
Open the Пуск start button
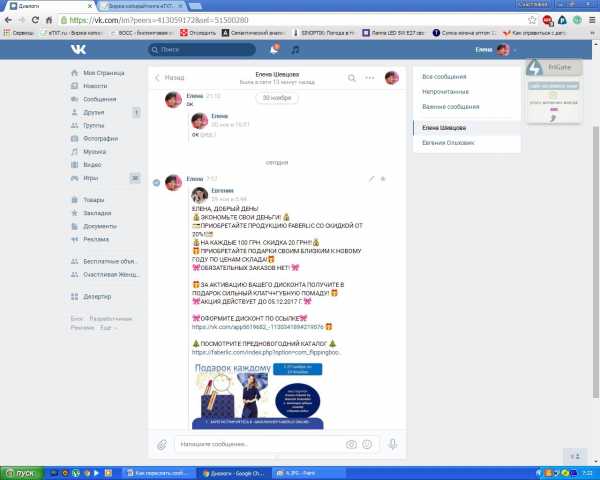21,473
